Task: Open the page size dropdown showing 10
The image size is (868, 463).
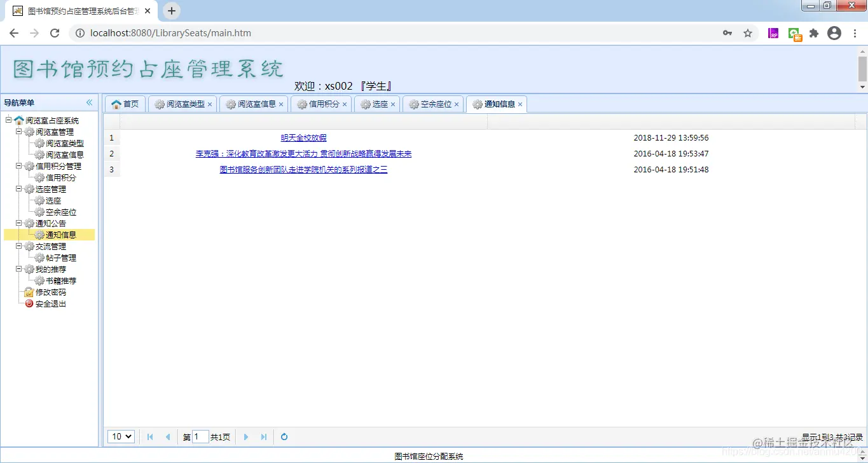Action: [x=121, y=436]
